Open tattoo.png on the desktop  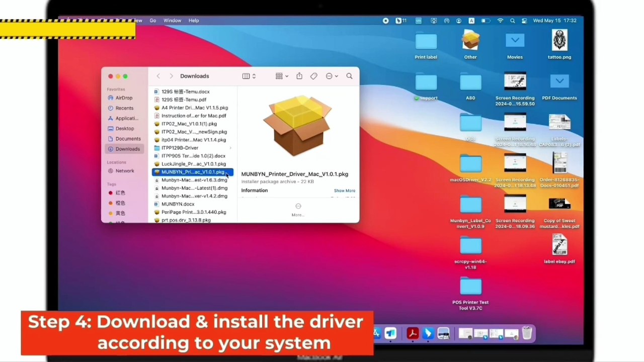point(559,44)
